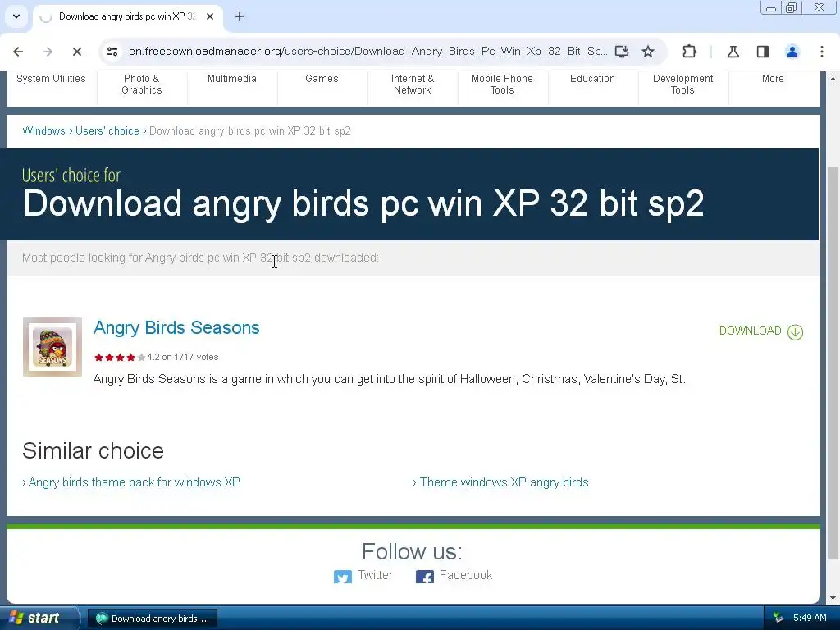This screenshot has height=630, width=840.
Task: Click the circular download arrow icon
Action: 796,332
